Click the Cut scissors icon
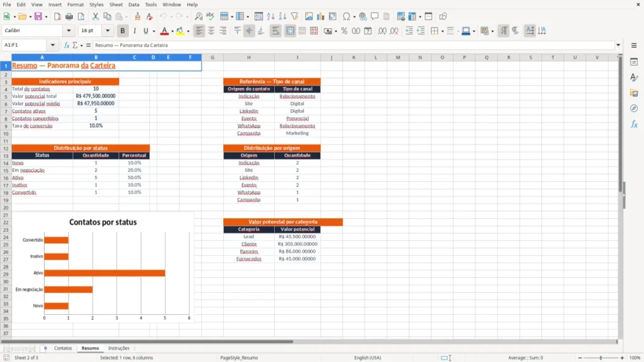Viewport: 644px width, 362px height. (x=96, y=16)
